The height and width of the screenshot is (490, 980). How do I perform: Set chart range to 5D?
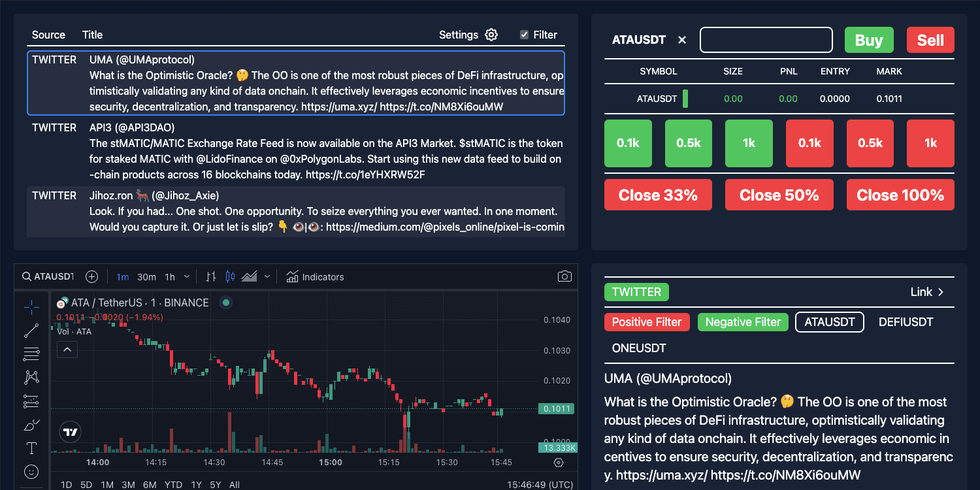[86, 485]
